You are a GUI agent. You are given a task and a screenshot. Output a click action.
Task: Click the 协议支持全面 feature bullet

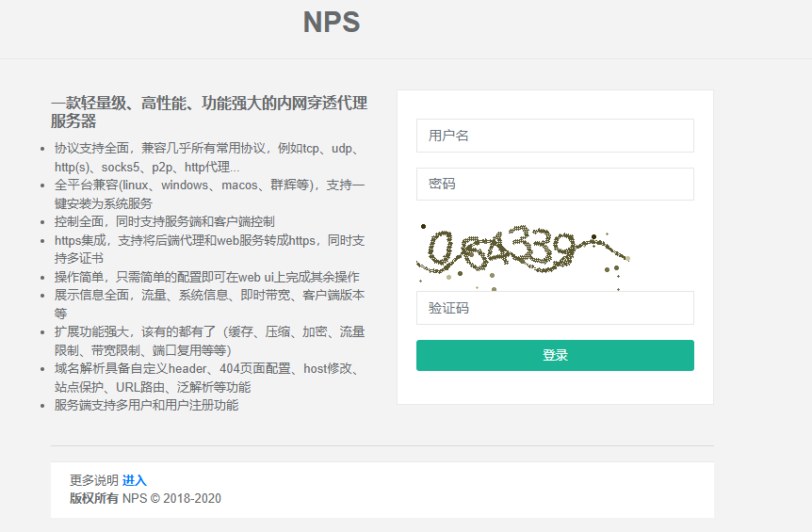tap(208, 158)
